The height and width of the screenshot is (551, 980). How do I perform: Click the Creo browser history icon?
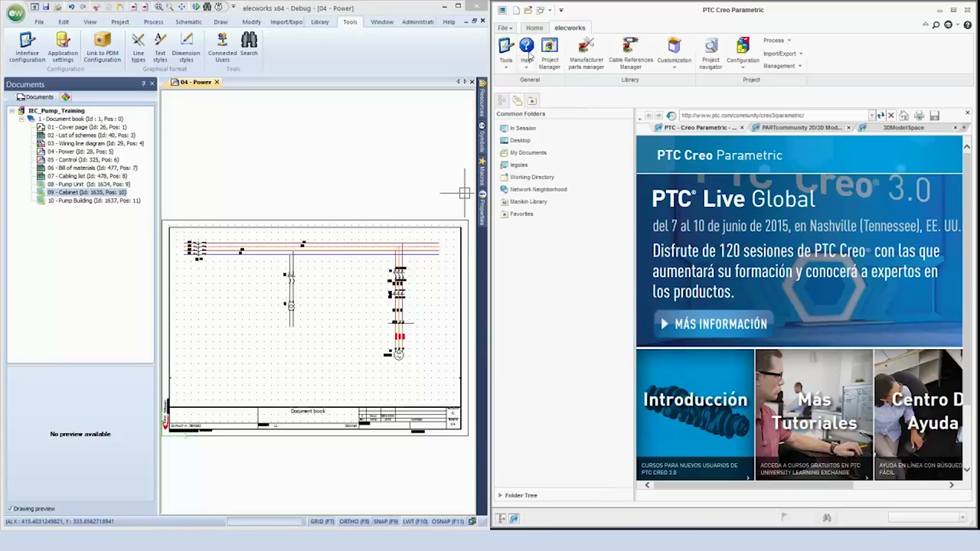click(x=671, y=116)
